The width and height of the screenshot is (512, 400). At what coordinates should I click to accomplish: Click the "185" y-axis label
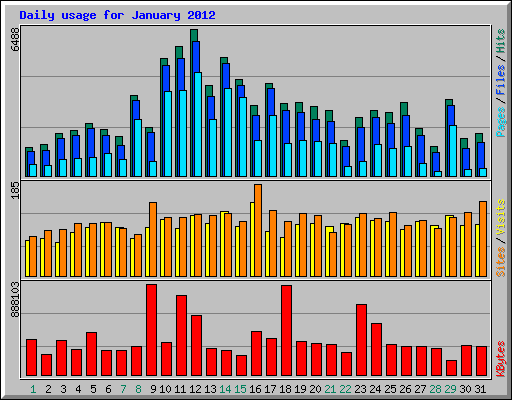click(15, 191)
